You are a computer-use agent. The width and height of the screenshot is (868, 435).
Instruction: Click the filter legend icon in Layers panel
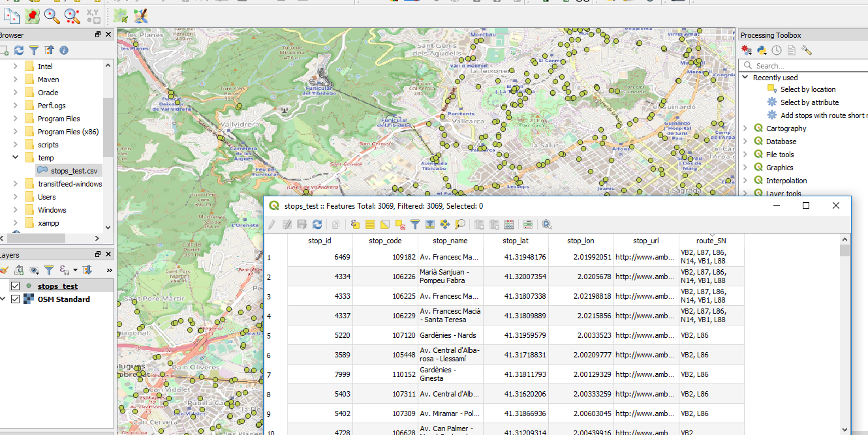pos(49,270)
